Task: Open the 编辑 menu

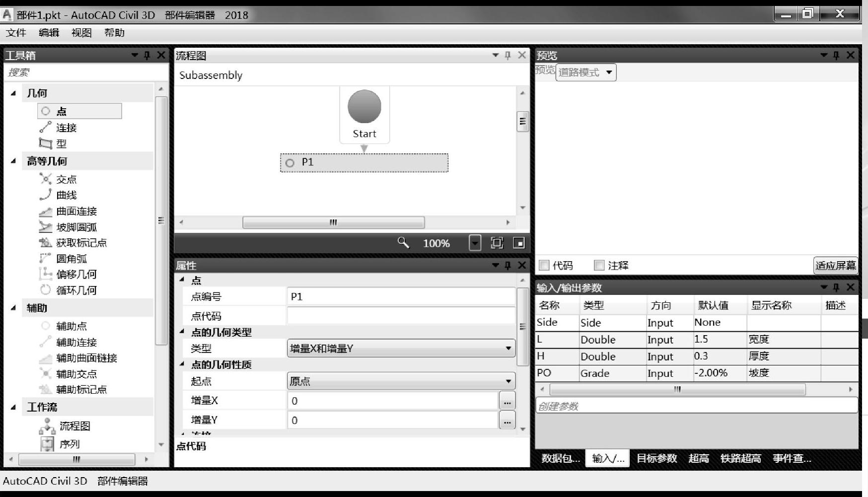Action: click(x=49, y=33)
